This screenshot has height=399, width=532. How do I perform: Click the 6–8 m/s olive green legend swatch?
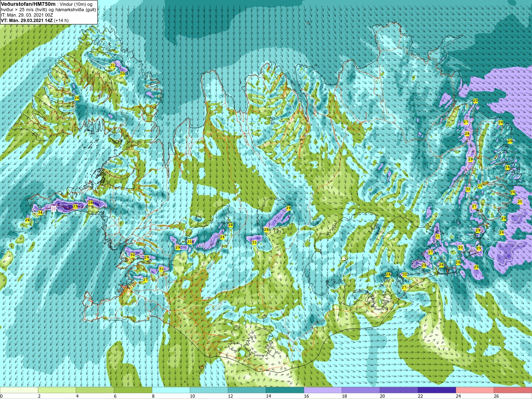tap(133, 390)
